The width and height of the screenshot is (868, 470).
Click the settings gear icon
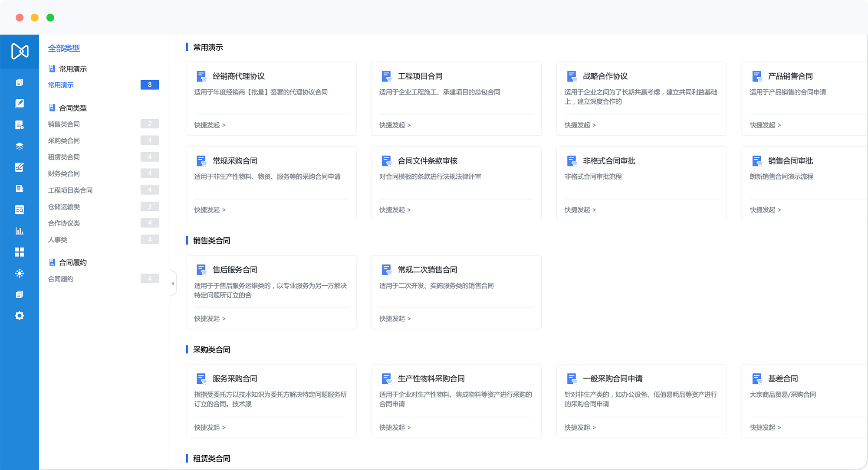pos(20,316)
